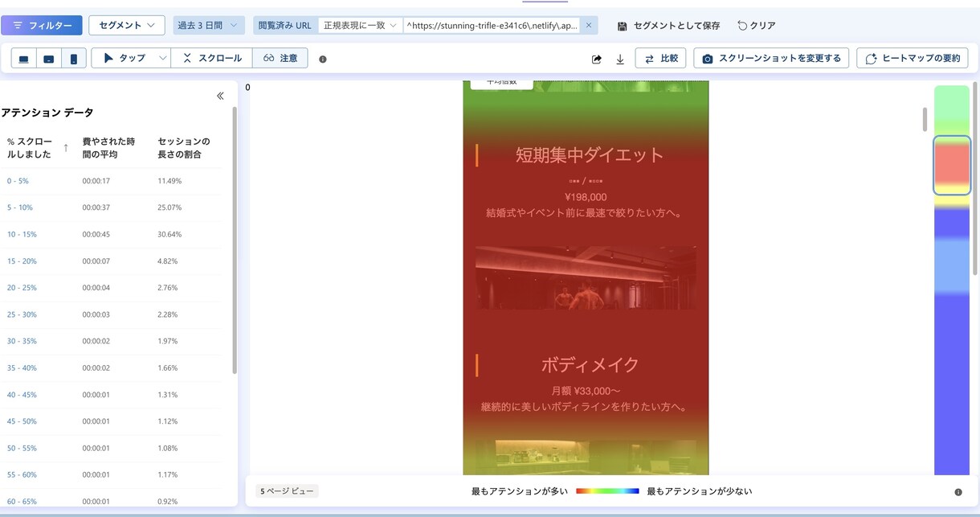This screenshot has width=980, height=517.
Task: Click the data panel vertical scrollbar
Action: (x=235, y=240)
